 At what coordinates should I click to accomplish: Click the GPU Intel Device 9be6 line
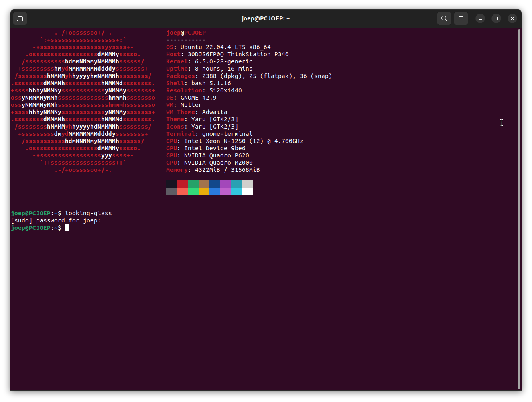206,148
